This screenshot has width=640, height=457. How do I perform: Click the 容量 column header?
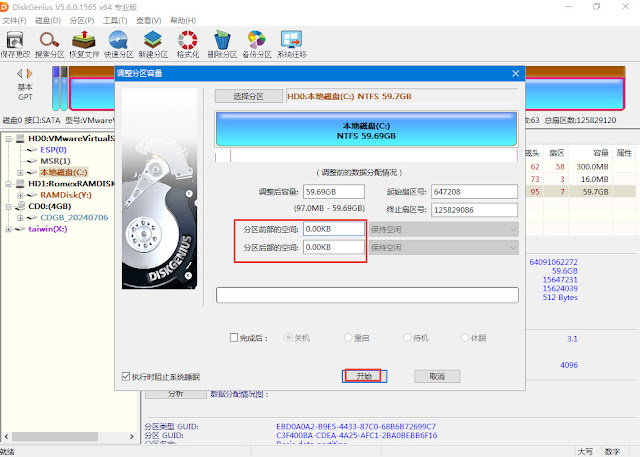pyautogui.click(x=601, y=153)
